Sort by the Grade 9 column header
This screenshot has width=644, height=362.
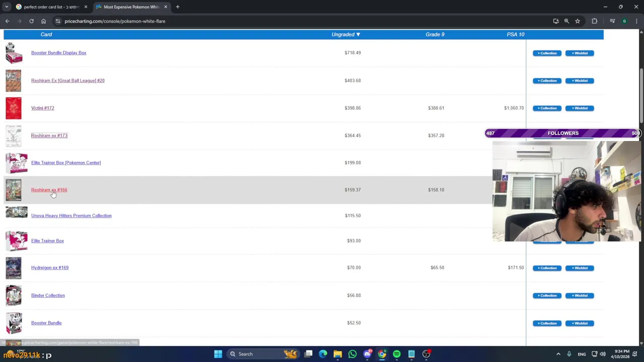[435, 34]
